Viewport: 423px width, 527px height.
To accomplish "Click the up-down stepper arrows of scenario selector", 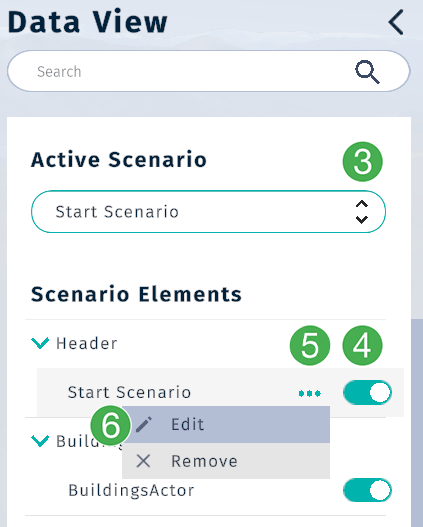I will 362,212.
